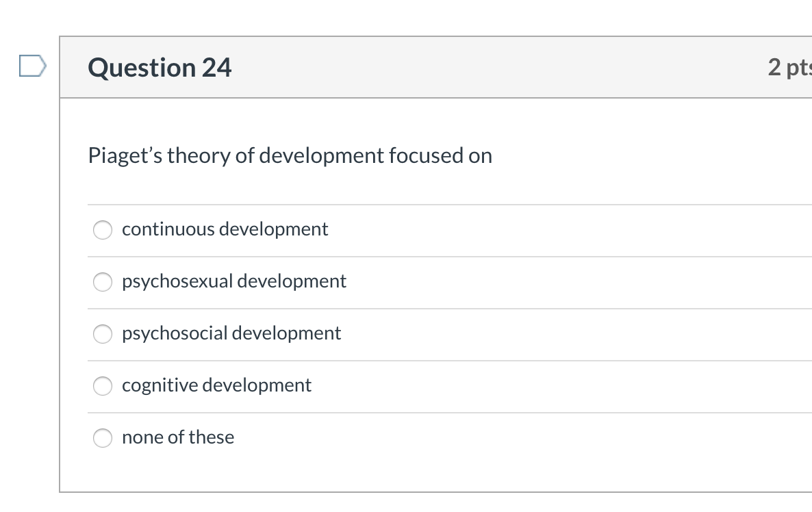Select the psychosocial development option

[x=102, y=334]
